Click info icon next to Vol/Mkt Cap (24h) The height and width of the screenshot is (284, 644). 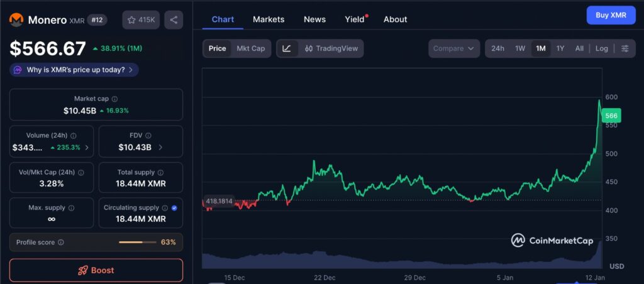click(x=81, y=173)
